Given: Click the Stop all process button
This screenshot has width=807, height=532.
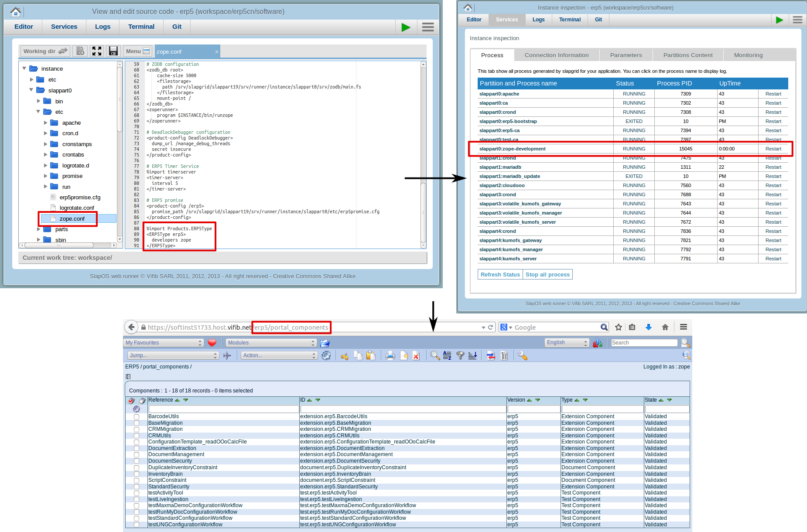Looking at the screenshot, I should point(547,274).
